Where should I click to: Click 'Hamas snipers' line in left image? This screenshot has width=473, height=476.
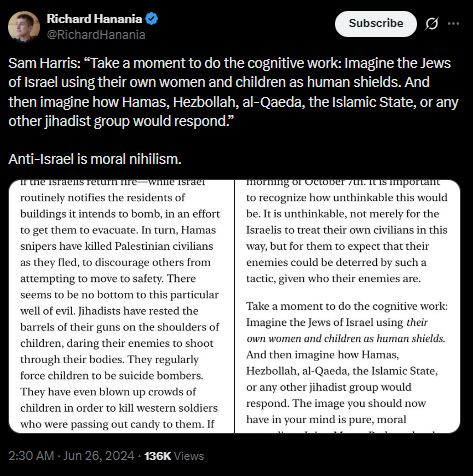(117, 246)
